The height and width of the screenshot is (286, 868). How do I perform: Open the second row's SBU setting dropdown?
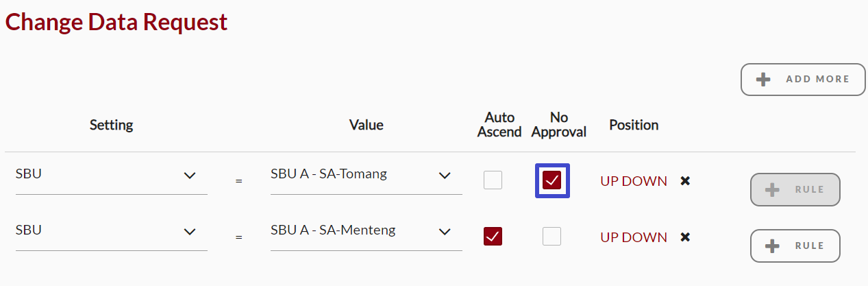point(111,232)
